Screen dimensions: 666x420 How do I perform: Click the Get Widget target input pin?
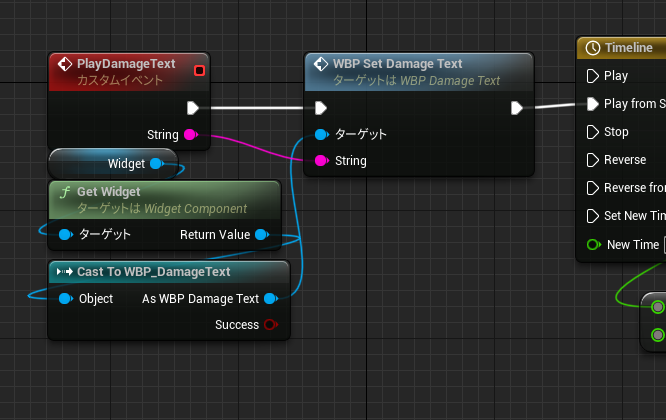[x=65, y=234]
